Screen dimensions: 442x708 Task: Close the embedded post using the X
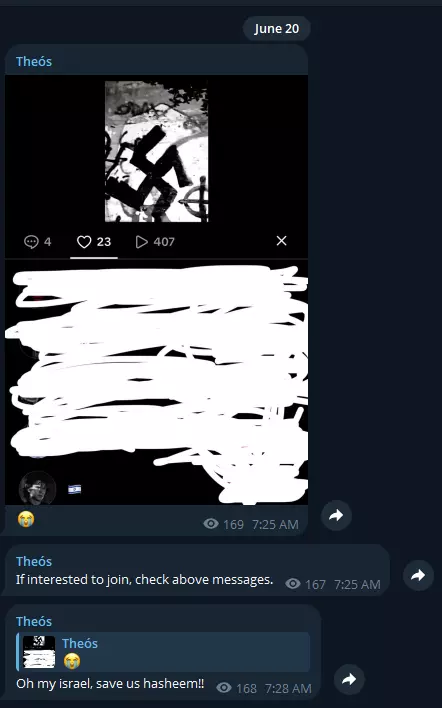coord(281,241)
